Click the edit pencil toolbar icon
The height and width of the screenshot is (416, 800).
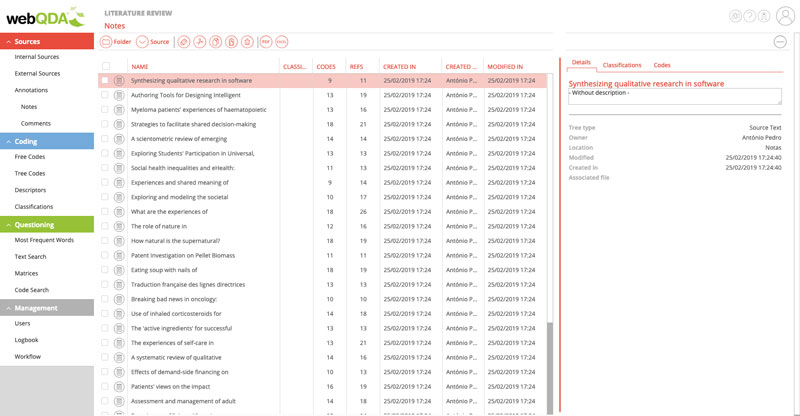(184, 42)
